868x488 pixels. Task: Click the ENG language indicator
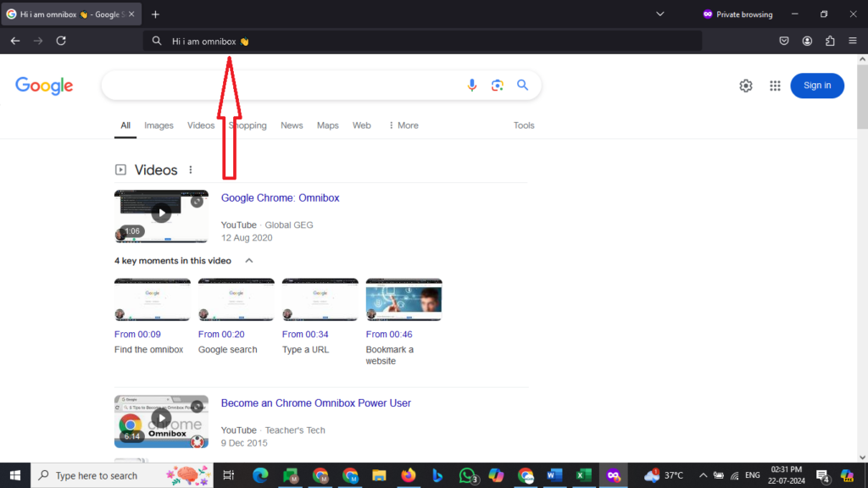point(753,475)
